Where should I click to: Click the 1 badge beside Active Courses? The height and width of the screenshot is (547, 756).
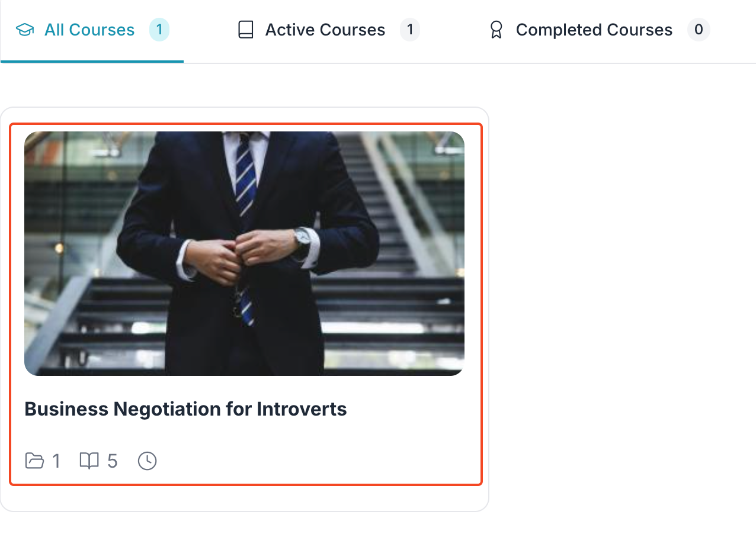tap(410, 29)
